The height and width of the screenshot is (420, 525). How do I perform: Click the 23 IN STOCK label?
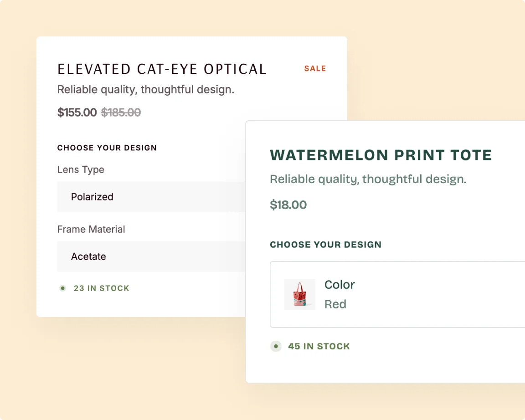[x=101, y=288]
